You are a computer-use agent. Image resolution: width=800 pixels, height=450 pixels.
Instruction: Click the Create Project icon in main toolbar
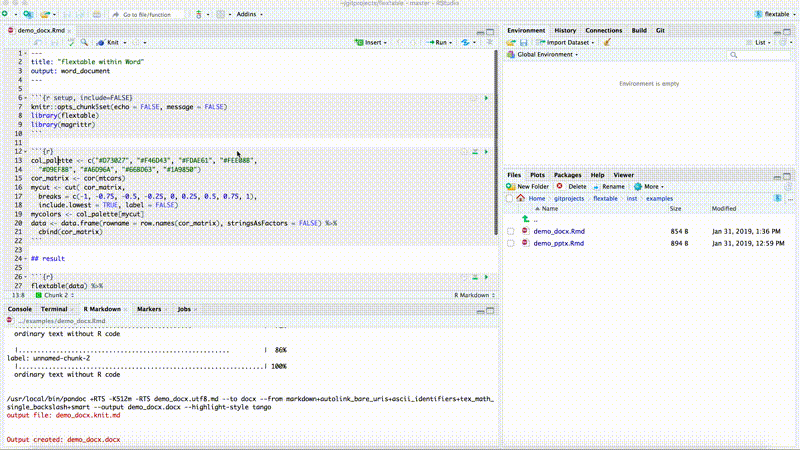tap(28, 14)
